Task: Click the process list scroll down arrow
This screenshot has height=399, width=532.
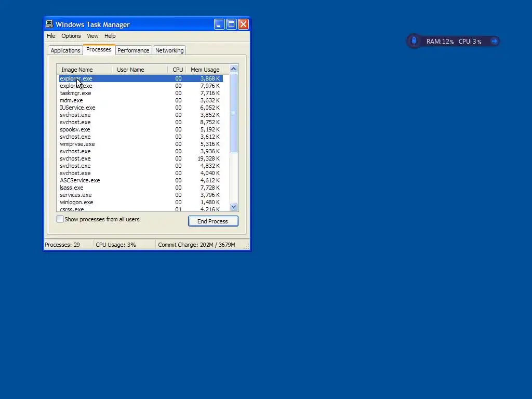Action: (x=233, y=206)
